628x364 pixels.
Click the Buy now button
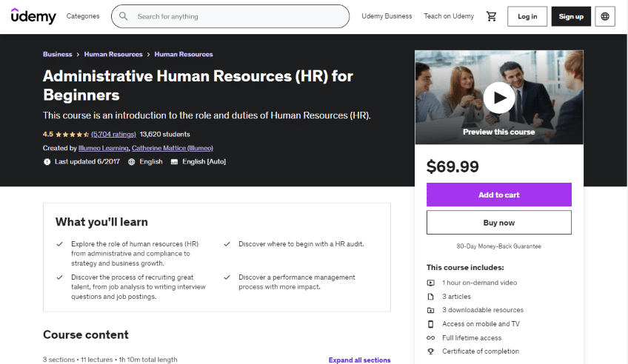(498, 223)
